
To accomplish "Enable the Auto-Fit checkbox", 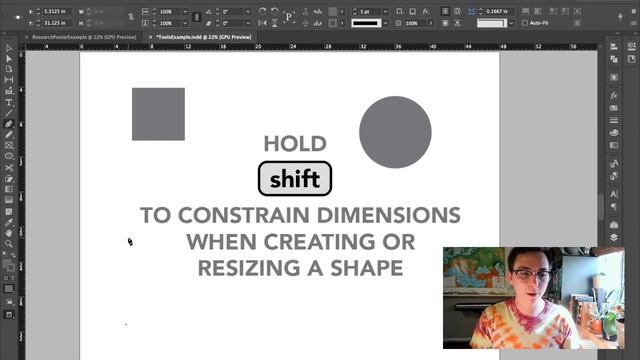I will (x=525, y=23).
